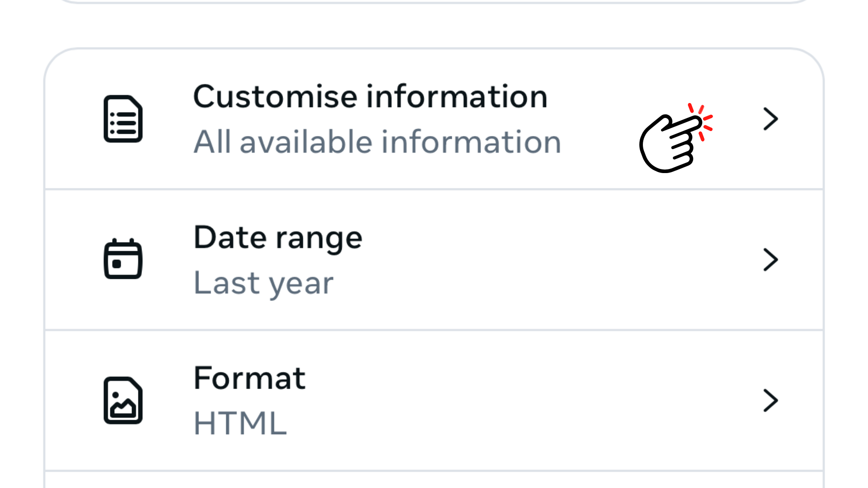Expand Customise information using its chevron arrow

coord(770,119)
